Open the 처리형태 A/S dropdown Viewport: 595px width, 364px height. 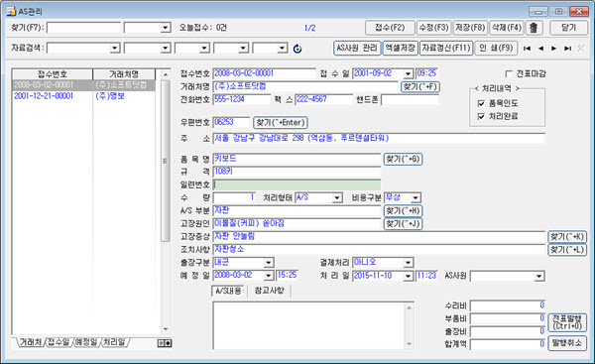point(337,197)
